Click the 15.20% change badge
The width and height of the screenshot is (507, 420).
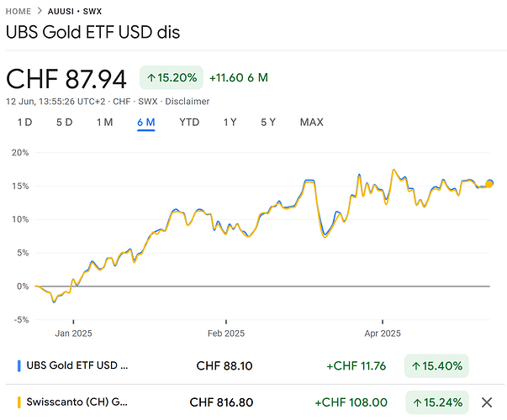172,77
